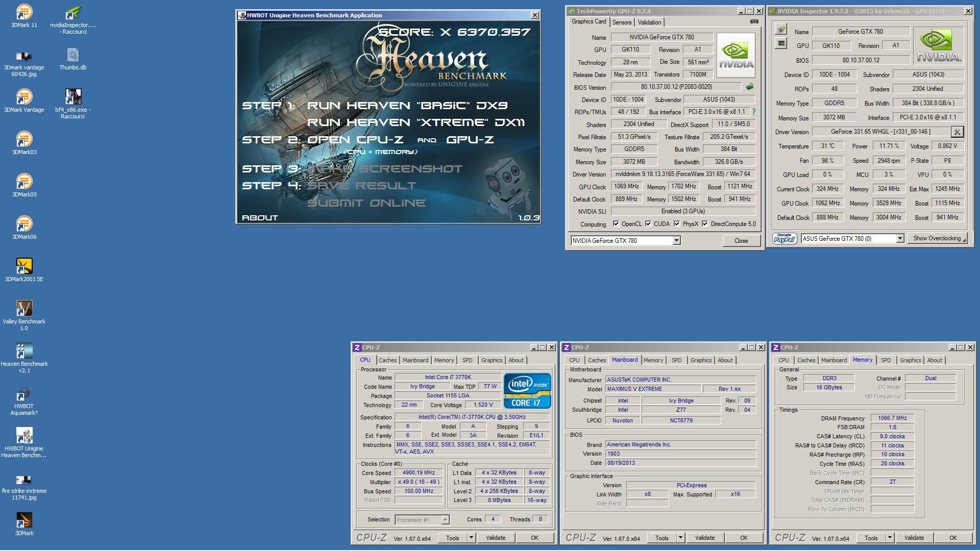
Task: Click the Intel Core i7 logo in CPU-Z
Action: click(527, 391)
